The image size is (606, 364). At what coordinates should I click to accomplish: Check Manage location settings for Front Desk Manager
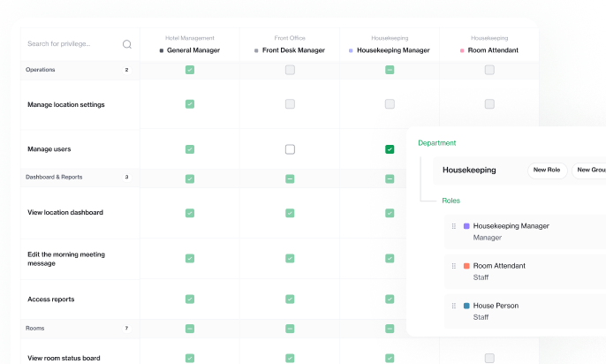(x=290, y=104)
